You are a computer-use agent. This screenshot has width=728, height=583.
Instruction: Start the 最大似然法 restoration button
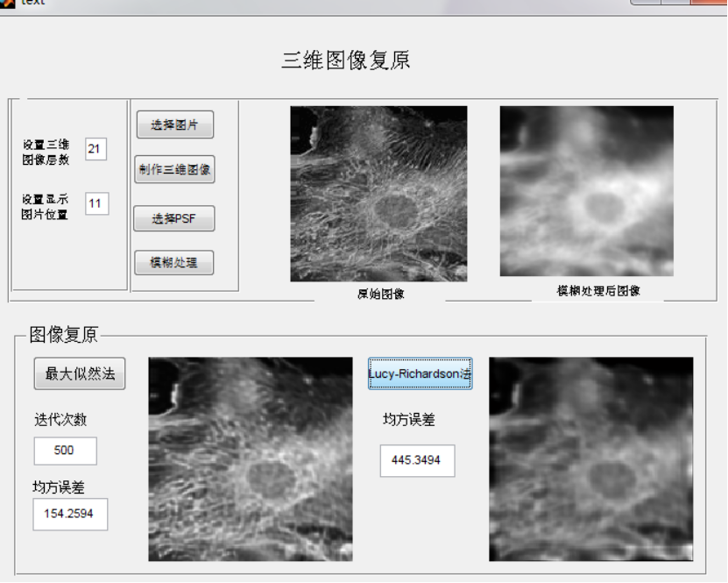[80, 373]
